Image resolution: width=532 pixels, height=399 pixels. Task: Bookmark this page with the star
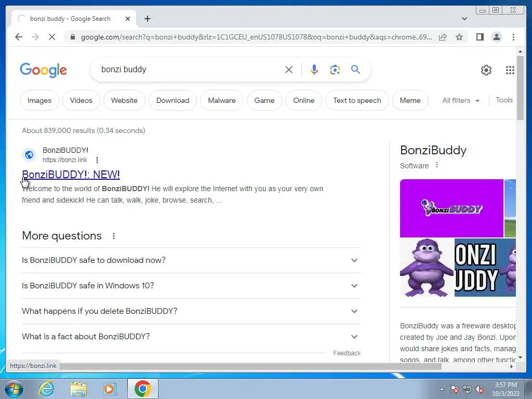coord(459,37)
